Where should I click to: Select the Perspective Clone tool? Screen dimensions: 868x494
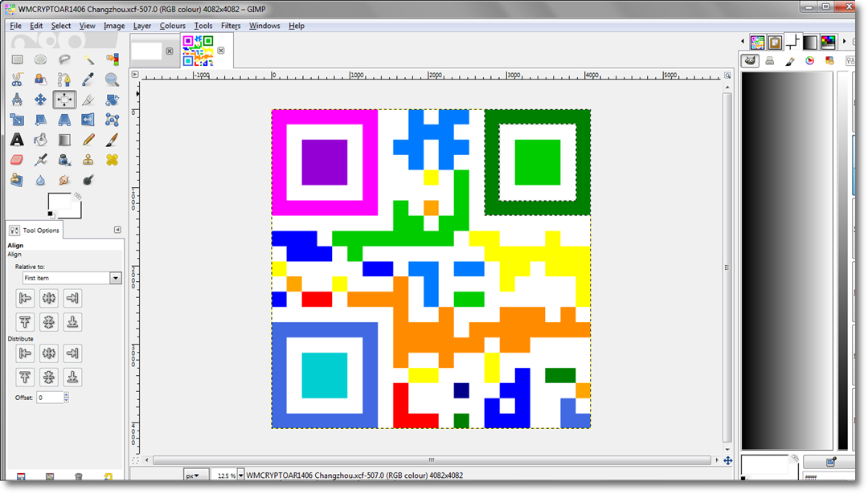coord(17,180)
